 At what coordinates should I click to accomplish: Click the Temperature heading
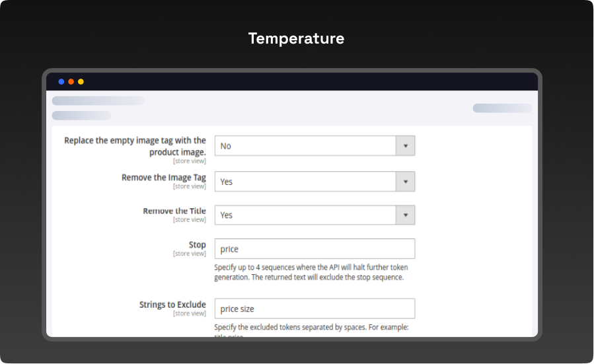tap(296, 39)
